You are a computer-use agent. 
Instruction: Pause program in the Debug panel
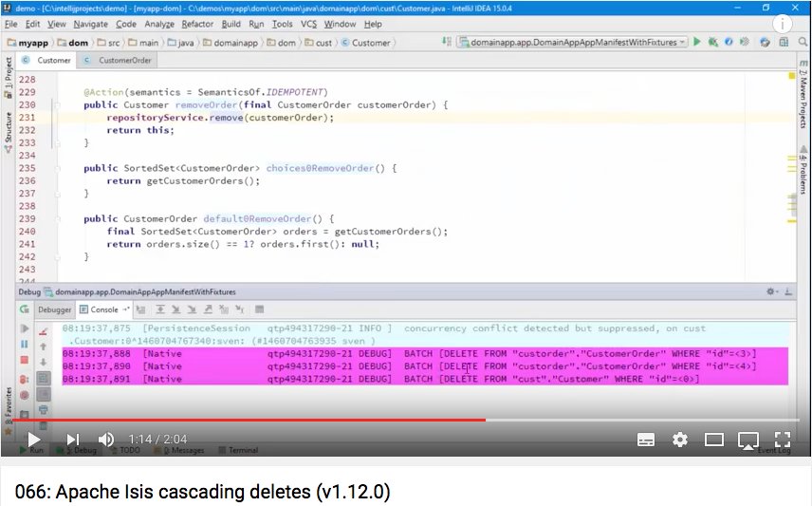click(24, 345)
